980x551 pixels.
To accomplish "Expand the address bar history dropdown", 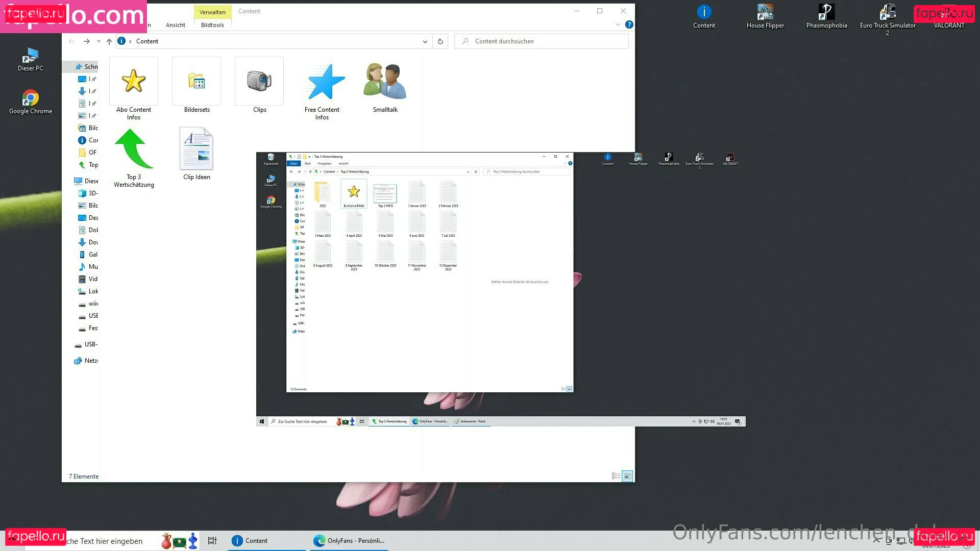I will 425,41.
